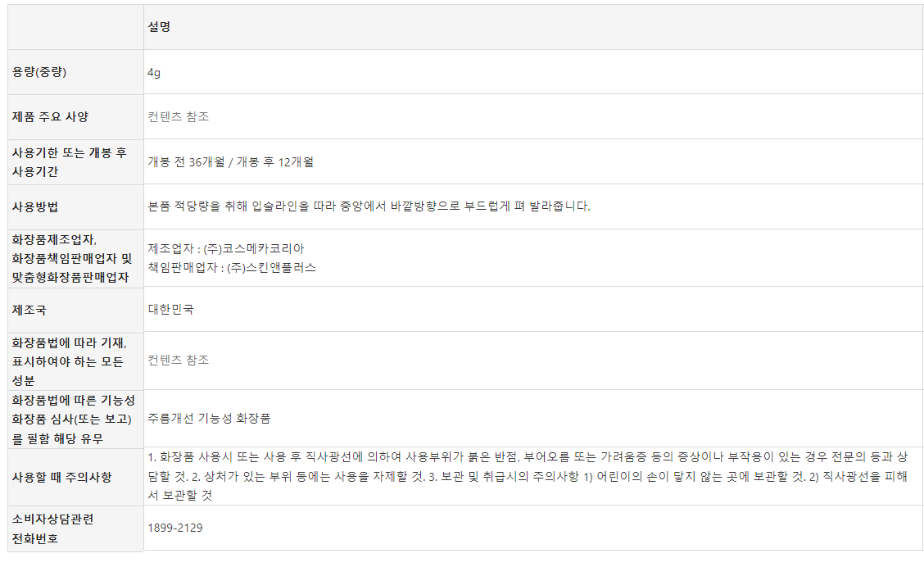Click the 책임판매업자 : (주)스킨앤플러스 line
Screen dimensions: 924x567
tap(232, 267)
